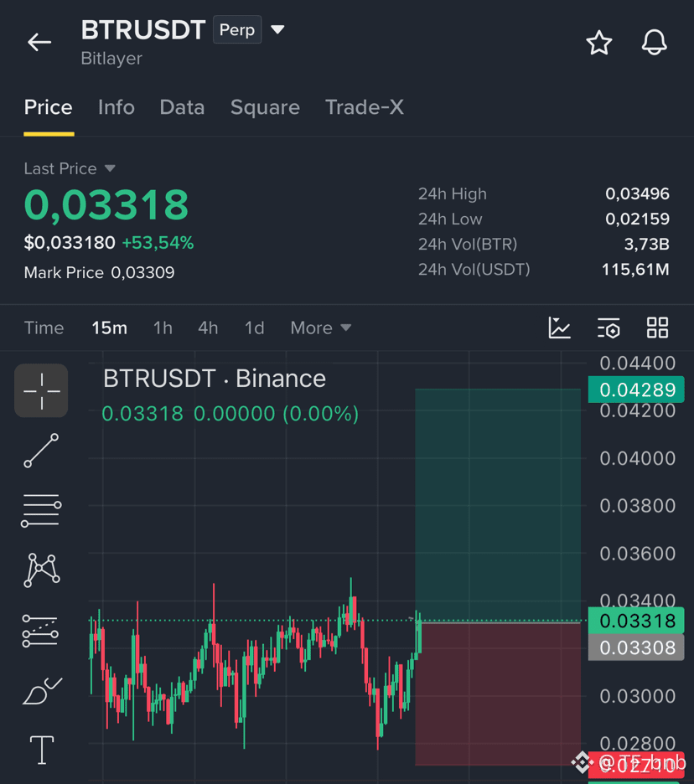The width and height of the screenshot is (694, 784).
Task: Open the trading pair selector dropdown arrow
Action: 277,29
